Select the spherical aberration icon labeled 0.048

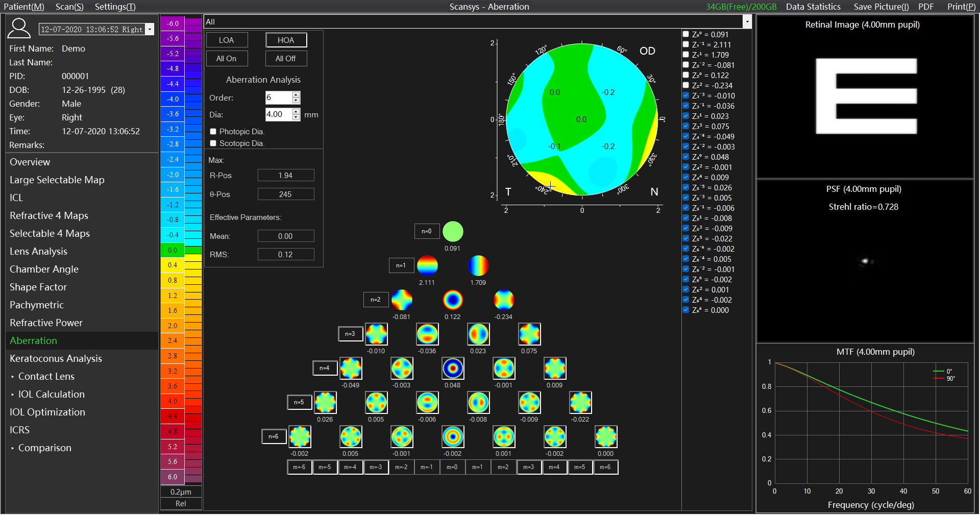point(452,368)
